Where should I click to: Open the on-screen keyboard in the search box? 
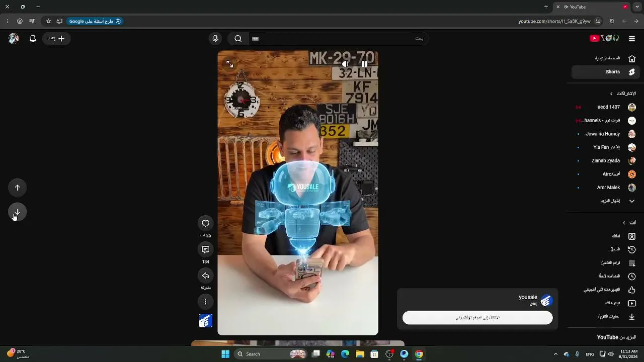tap(255, 38)
